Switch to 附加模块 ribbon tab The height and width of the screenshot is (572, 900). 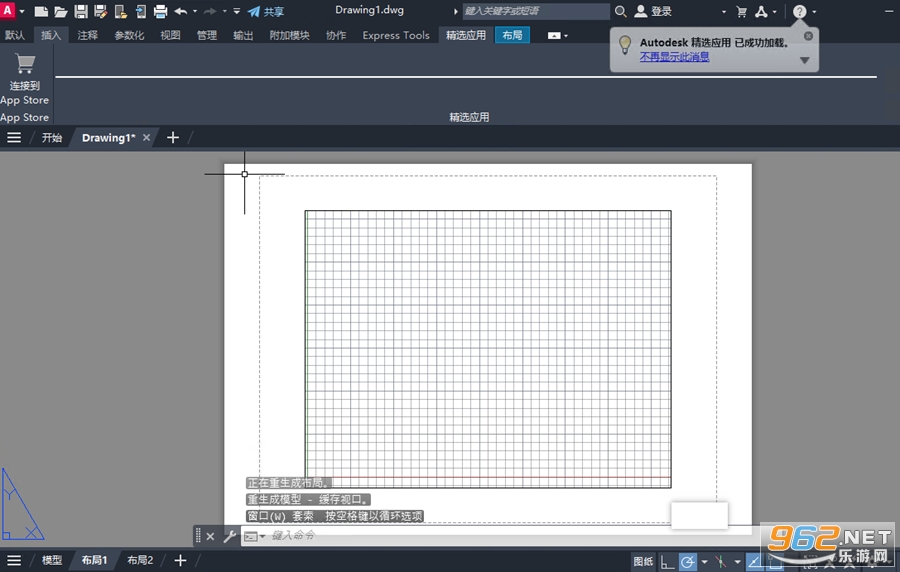[x=289, y=35]
